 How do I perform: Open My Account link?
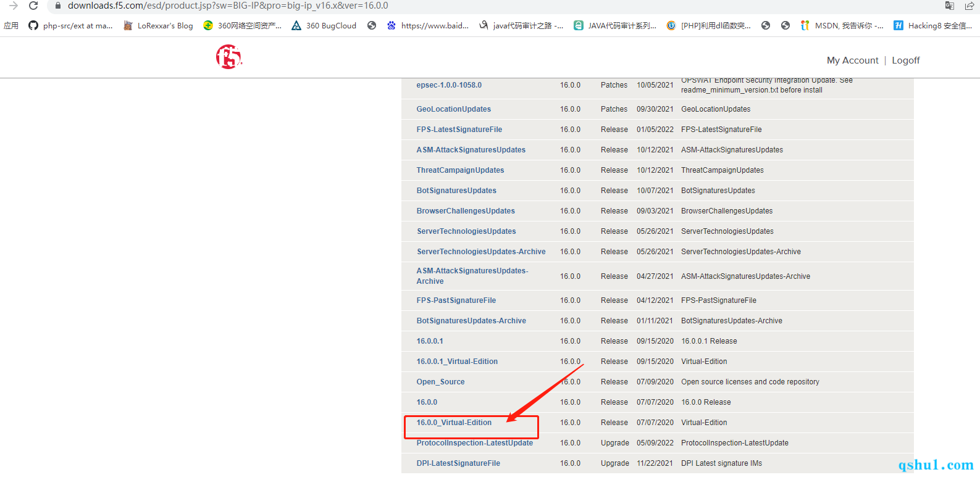(852, 60)
